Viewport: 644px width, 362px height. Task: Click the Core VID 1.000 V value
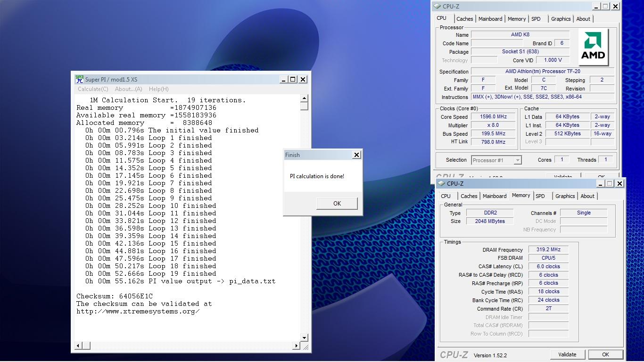click(553, 60)
